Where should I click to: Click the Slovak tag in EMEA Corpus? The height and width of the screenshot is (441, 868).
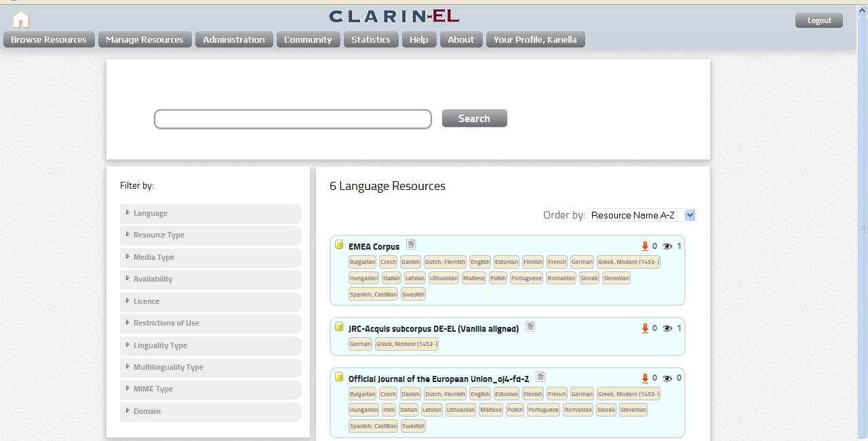pos(589,278)
